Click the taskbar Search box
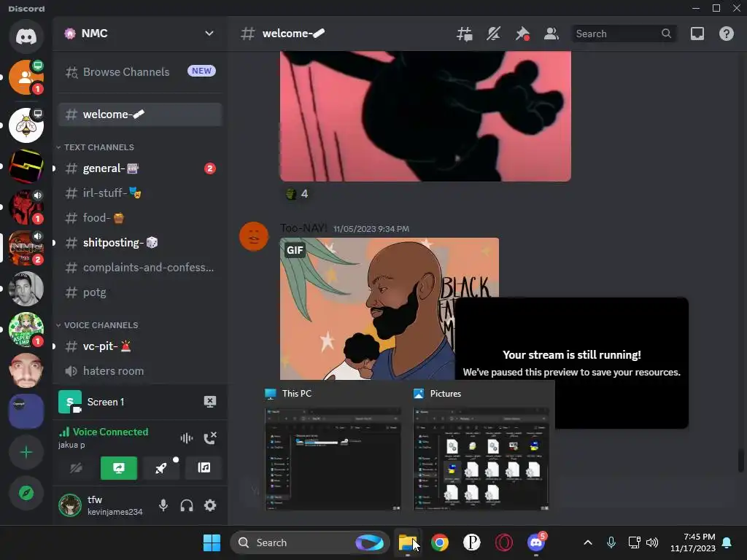The image size is (747, 560). 309,542
